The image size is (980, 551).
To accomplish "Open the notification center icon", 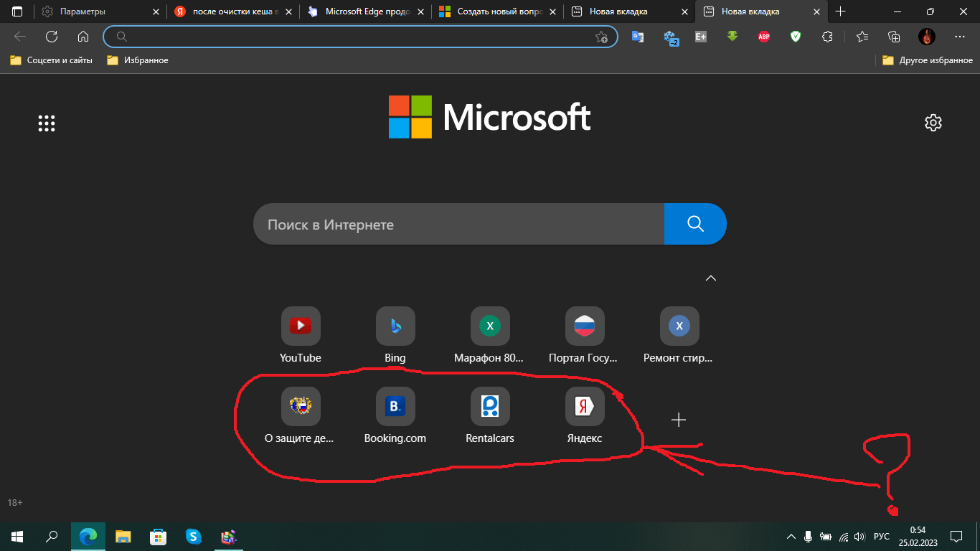I will (956, 536).
